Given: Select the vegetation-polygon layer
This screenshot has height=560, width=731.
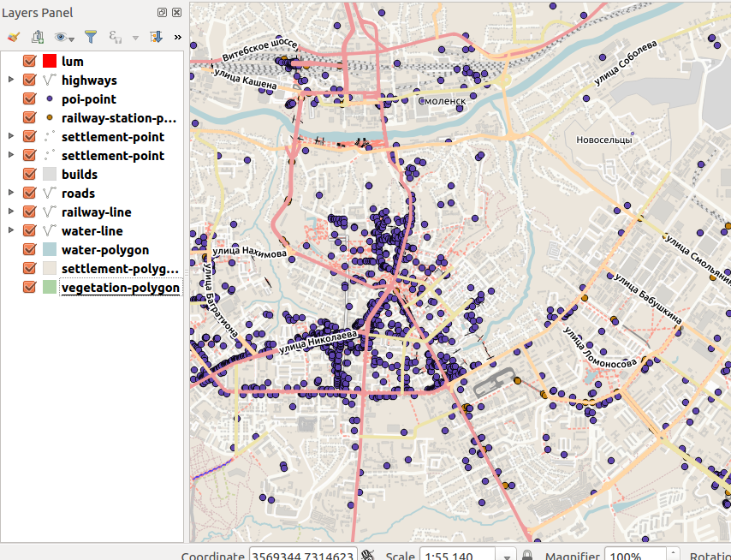Looking at the screenshot, I should (120, 288).
